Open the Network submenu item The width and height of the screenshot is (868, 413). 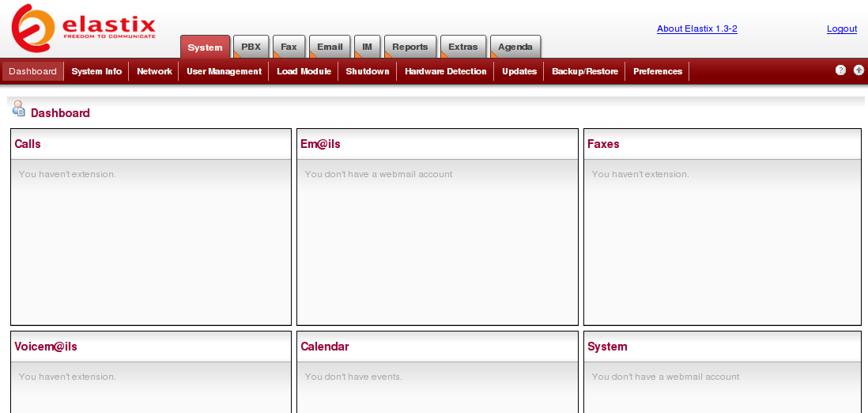[x=154, y=71]
